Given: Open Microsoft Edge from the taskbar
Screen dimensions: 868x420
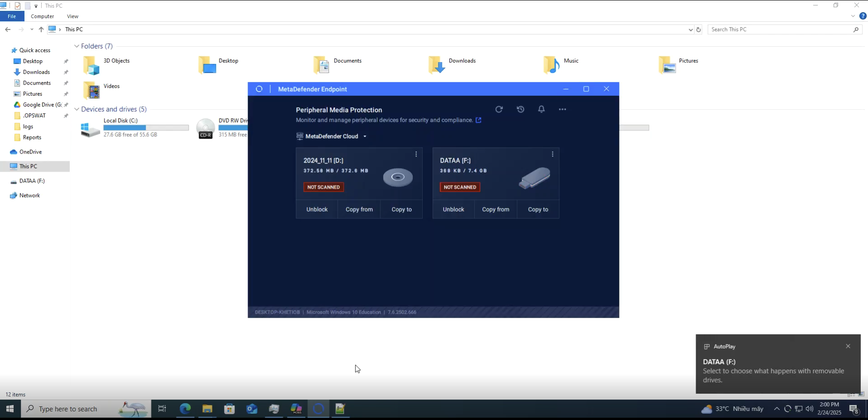Looking at the screenshot, I should (x=185, y=409).
